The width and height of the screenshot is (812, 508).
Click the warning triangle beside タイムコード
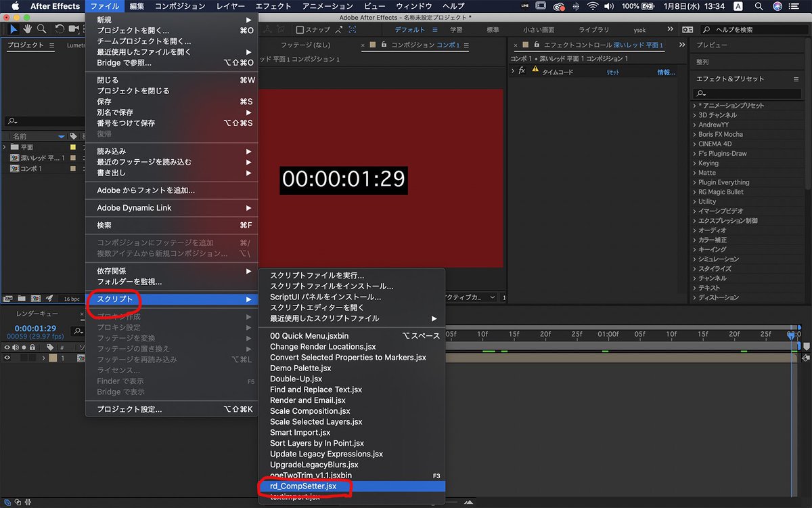click(535, 70)
